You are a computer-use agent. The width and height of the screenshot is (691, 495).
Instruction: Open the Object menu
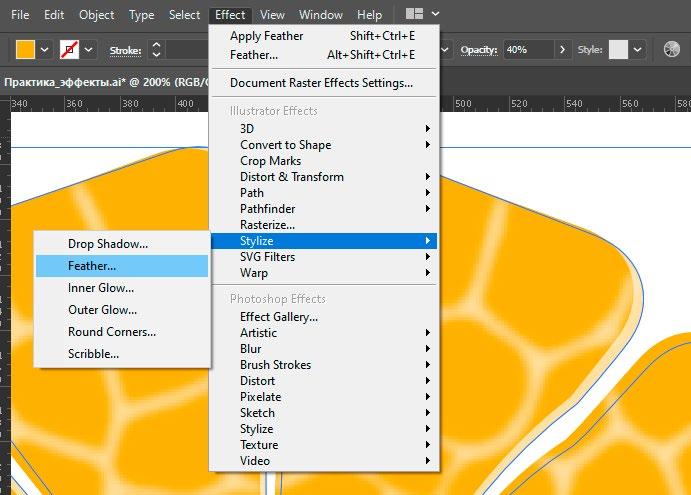pyautogui.click(x=96, y=15)
